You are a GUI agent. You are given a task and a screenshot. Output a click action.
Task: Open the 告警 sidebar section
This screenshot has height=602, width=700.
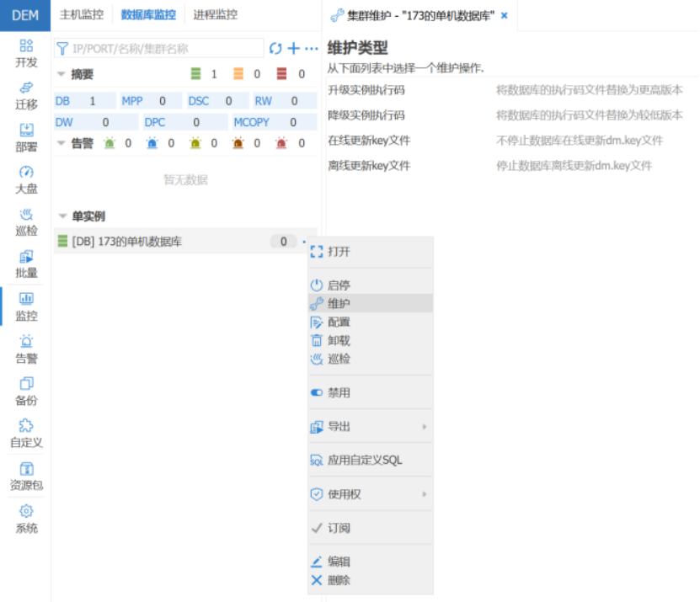26,349
